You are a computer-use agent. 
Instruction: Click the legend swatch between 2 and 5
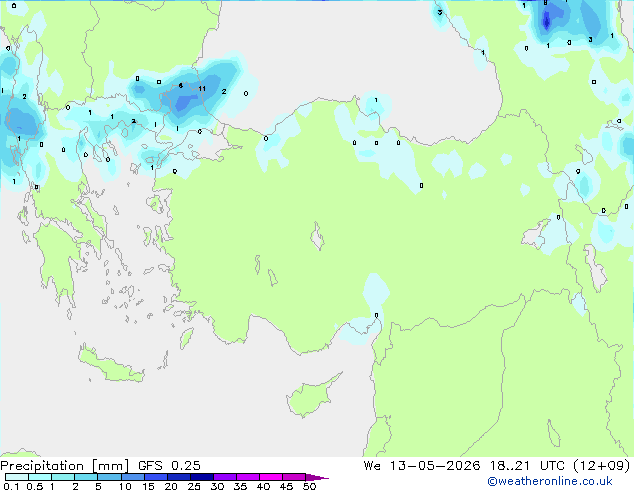click(86, 477)
